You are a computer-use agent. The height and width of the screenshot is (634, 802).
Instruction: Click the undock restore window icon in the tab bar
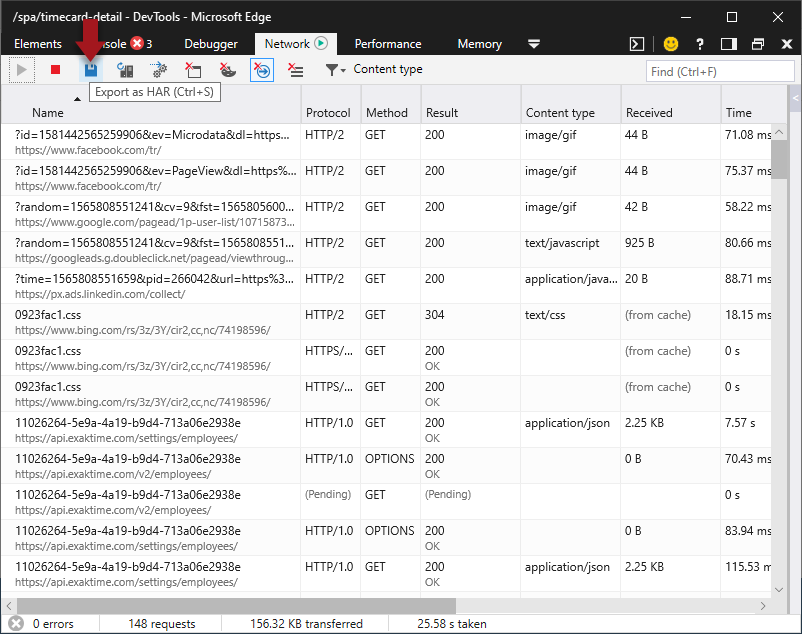[x=758, y=44]
